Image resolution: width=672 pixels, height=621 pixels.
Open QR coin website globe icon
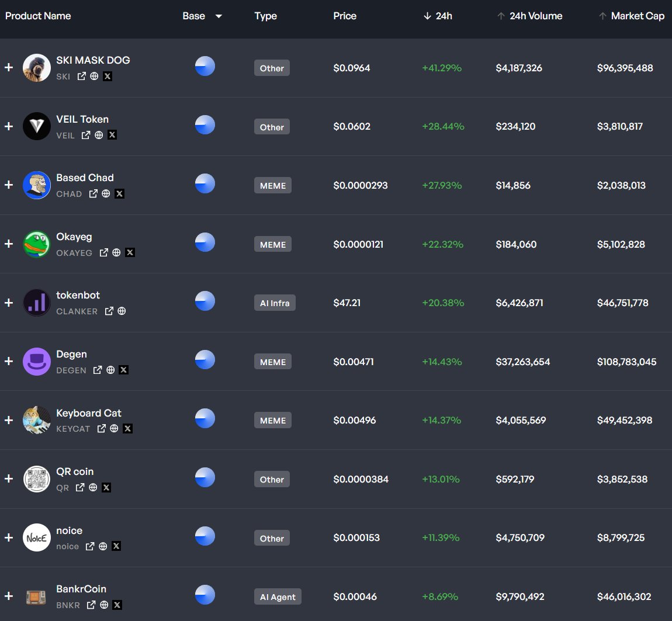pos(93,488)
